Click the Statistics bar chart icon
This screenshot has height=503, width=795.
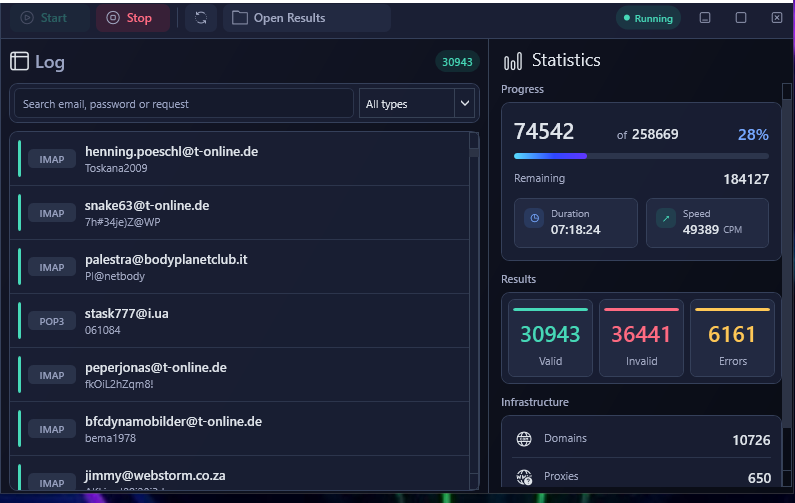[x=513, y=61]
